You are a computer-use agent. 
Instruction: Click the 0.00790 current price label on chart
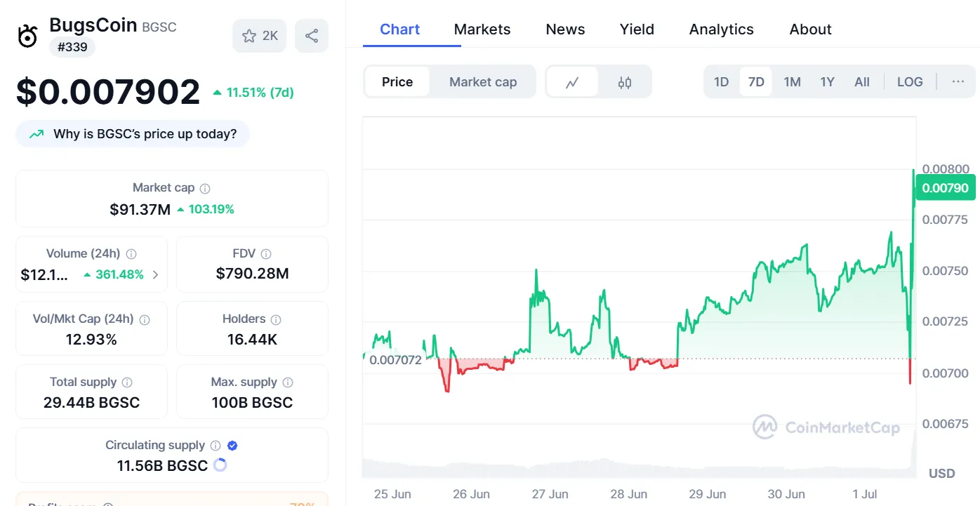tap(945, 188)
